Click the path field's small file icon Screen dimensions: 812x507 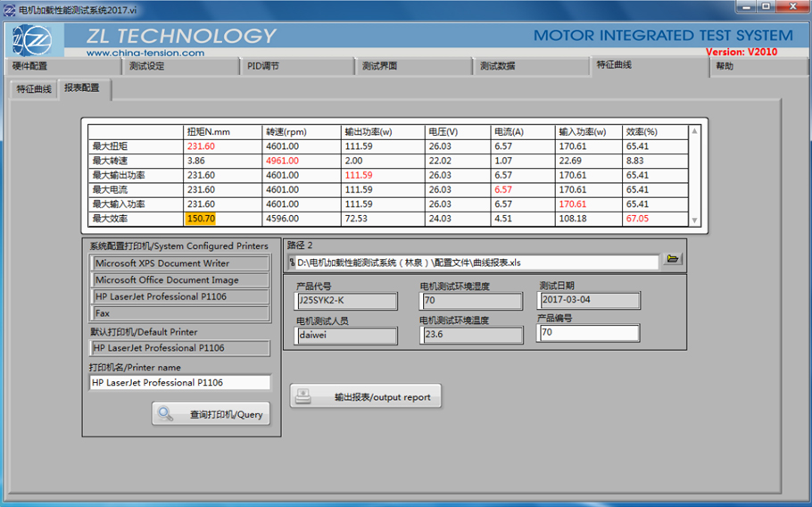tap(292, 262)
